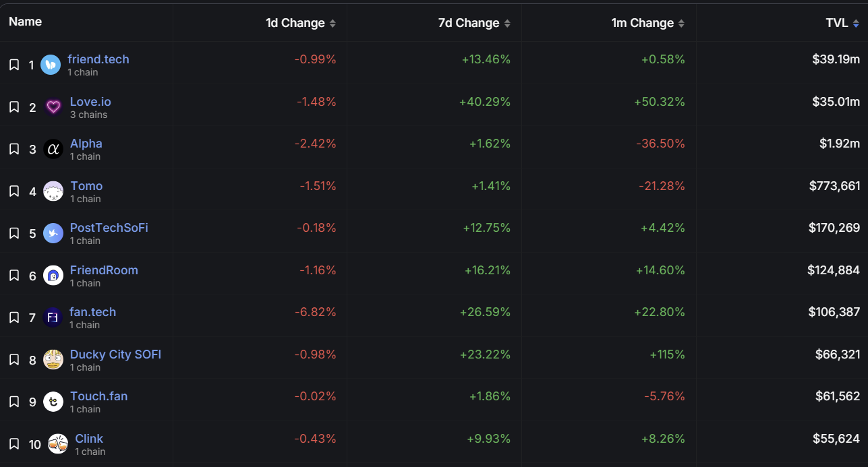The height and width of the screenshot is (467, 868).
Task: Open the fan.tech protocol link
Action: 92,312
